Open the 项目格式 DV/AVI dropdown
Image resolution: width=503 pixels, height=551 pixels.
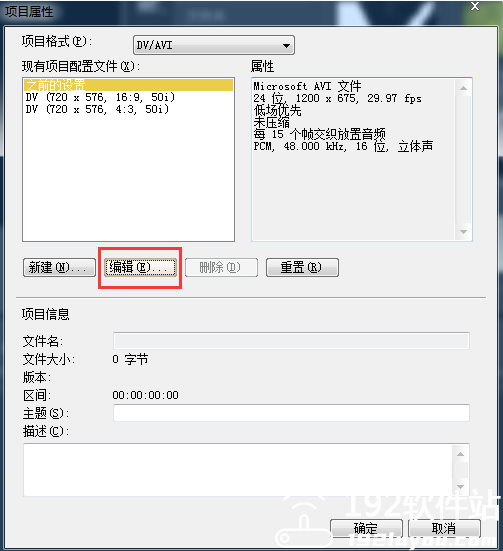(214, 45)
